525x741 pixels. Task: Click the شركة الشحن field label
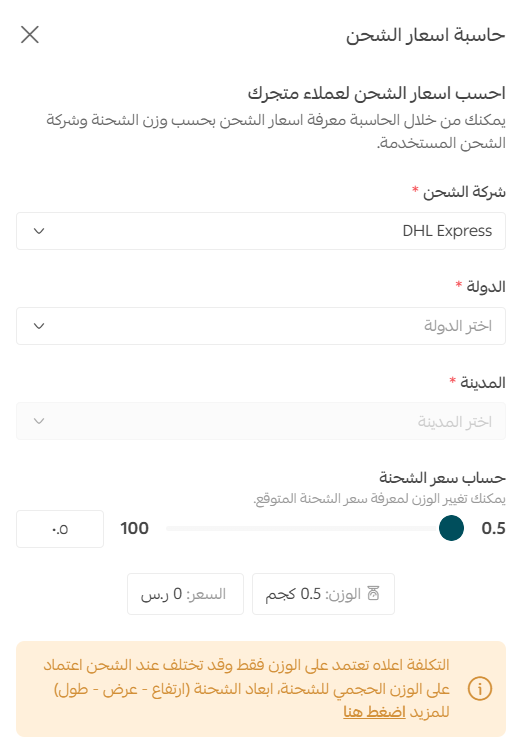tap(464, 192)
